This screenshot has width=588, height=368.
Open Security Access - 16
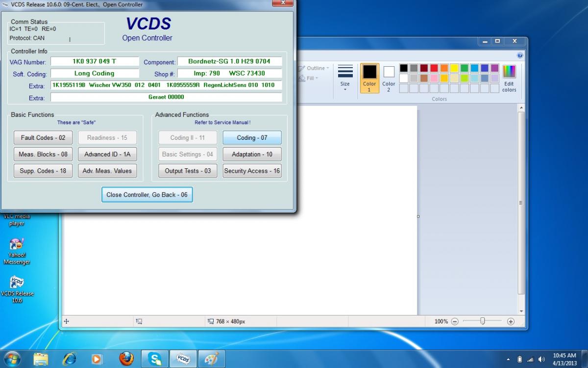click(252, 171)
